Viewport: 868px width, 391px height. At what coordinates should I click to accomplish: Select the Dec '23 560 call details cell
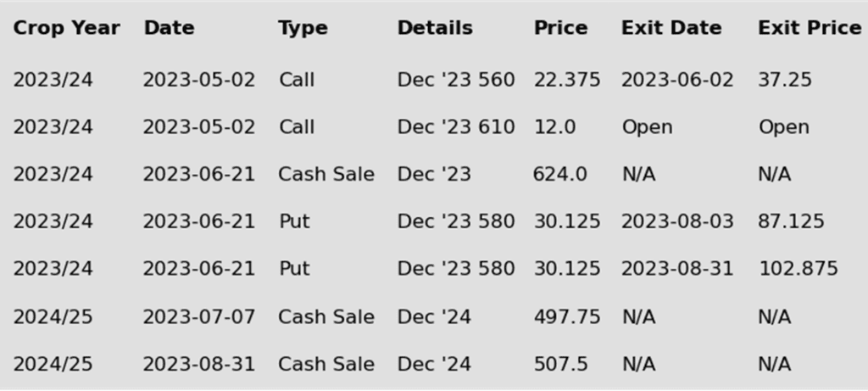pos(456,80)
